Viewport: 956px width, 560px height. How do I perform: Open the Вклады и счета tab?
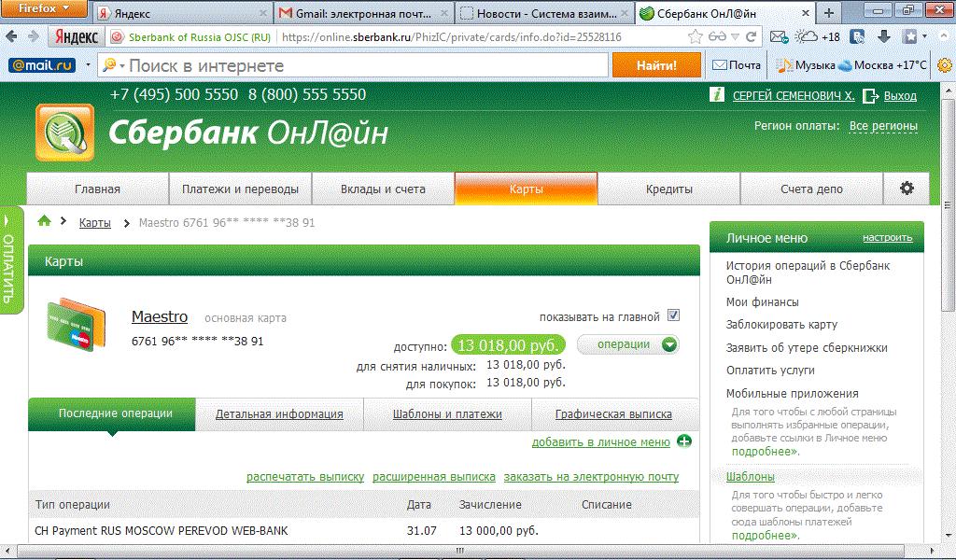[383, 189]
